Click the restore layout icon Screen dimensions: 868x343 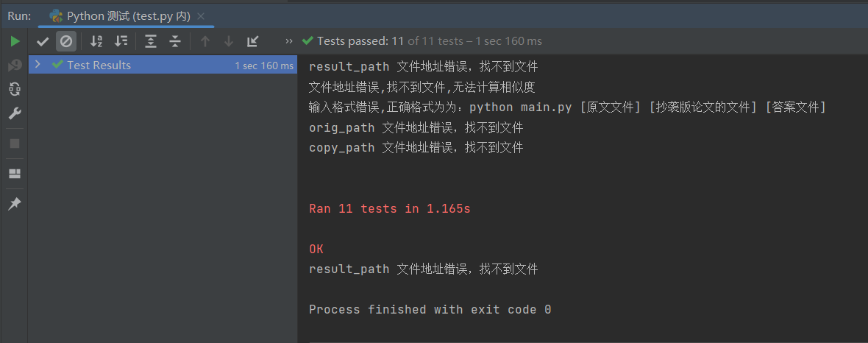[x=15, y=174]
